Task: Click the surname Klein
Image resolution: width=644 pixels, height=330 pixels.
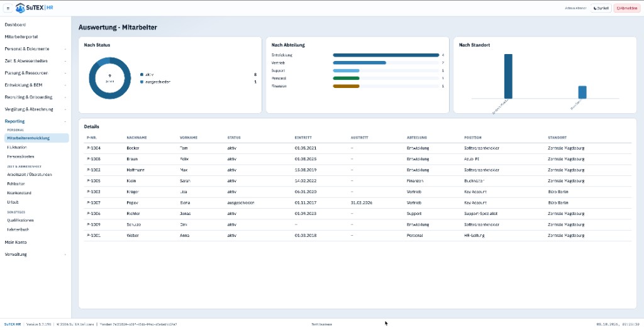Action: click(131, 180)
